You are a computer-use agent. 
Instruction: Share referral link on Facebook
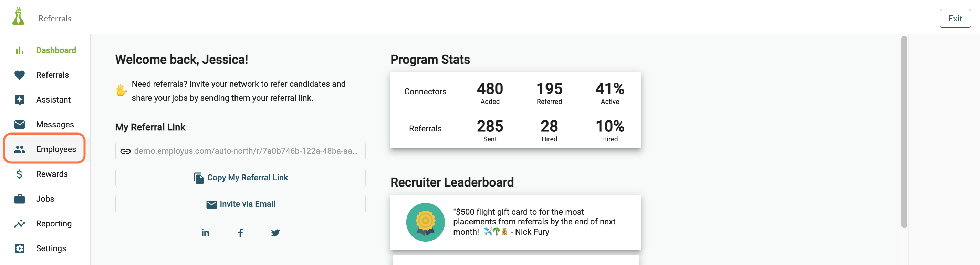tap(240, 233)
